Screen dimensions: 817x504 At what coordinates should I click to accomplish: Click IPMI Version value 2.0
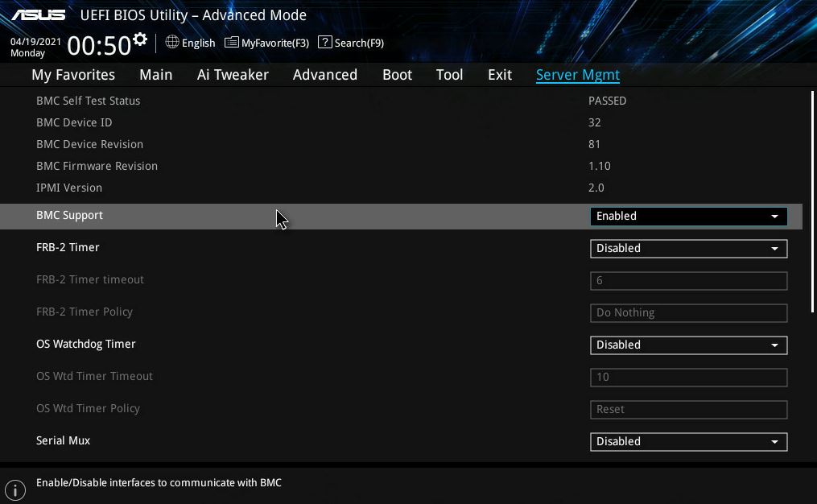click(596, 188)
